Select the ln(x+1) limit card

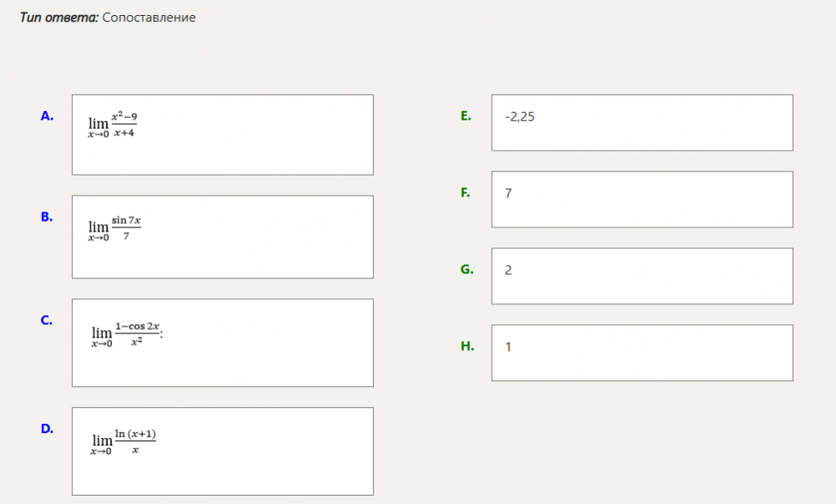(x=222, y=451)
